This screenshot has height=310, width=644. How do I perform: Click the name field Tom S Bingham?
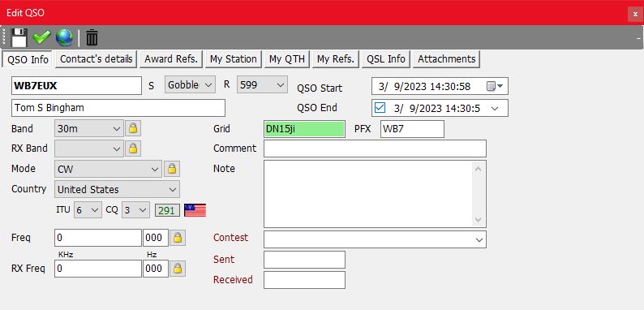pos(118,108)
